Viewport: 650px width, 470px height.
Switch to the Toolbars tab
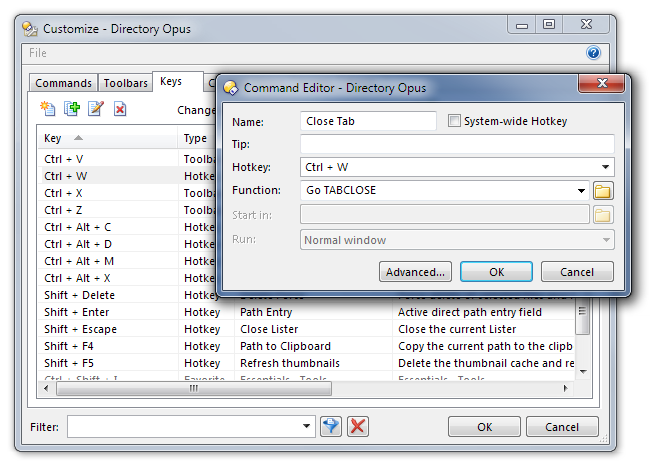[126, 83]
